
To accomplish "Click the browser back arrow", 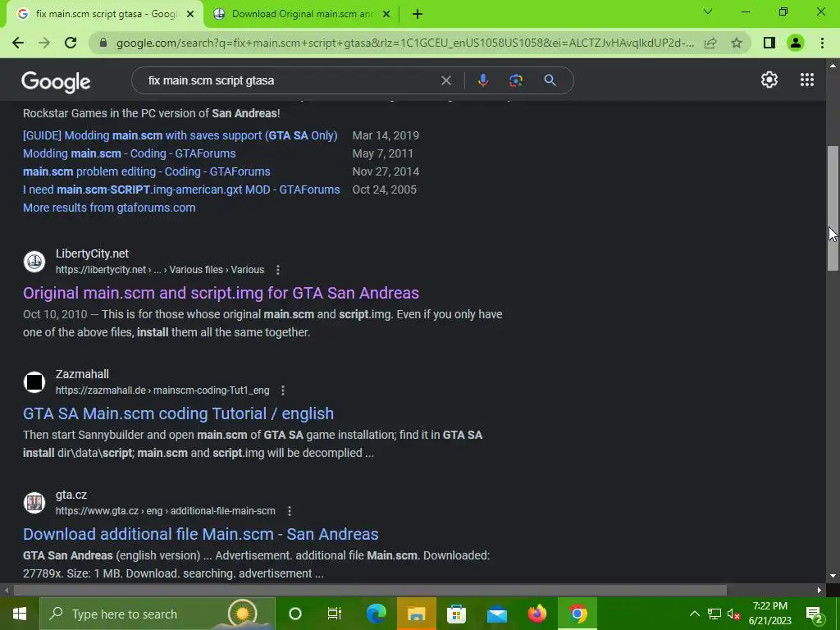I will [18, 43].
